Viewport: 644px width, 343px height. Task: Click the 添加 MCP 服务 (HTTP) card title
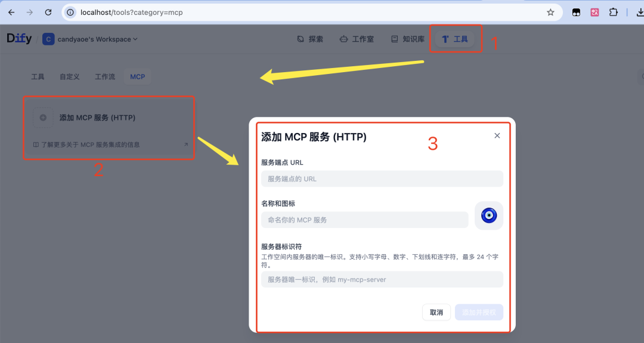pos(97,118)
